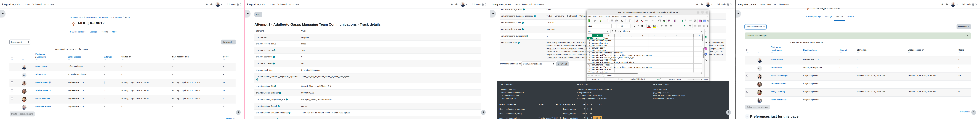Image resolution: width=980 pixels, height=119 pixels.
Task: Click Back button on Track details page
Action: click(258, 14)
